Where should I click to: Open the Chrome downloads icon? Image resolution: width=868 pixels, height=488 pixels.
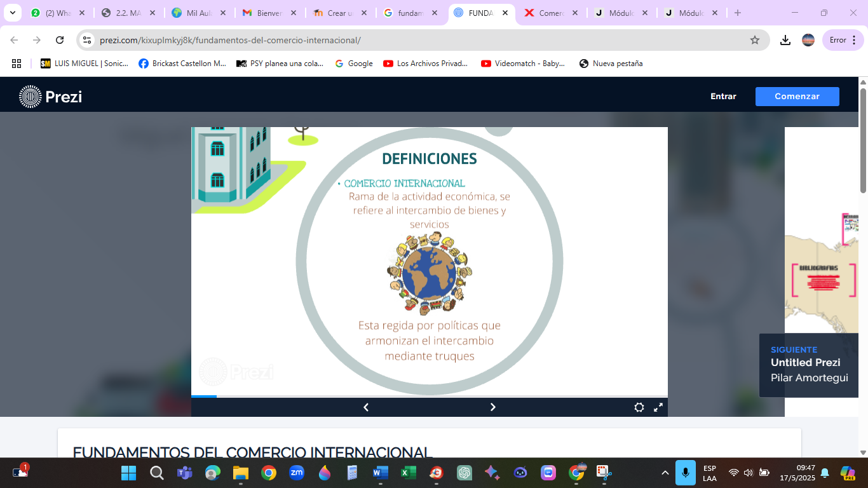click(x=785, y=40)
